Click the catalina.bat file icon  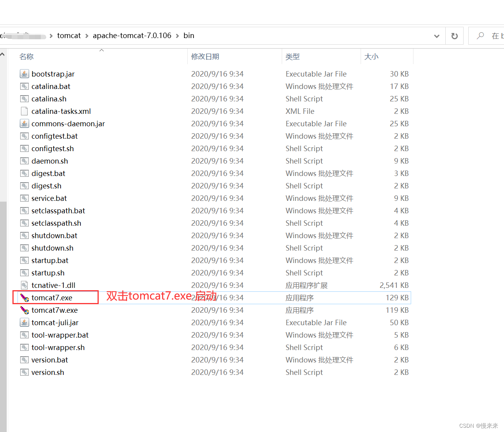(x=24, y=86)
